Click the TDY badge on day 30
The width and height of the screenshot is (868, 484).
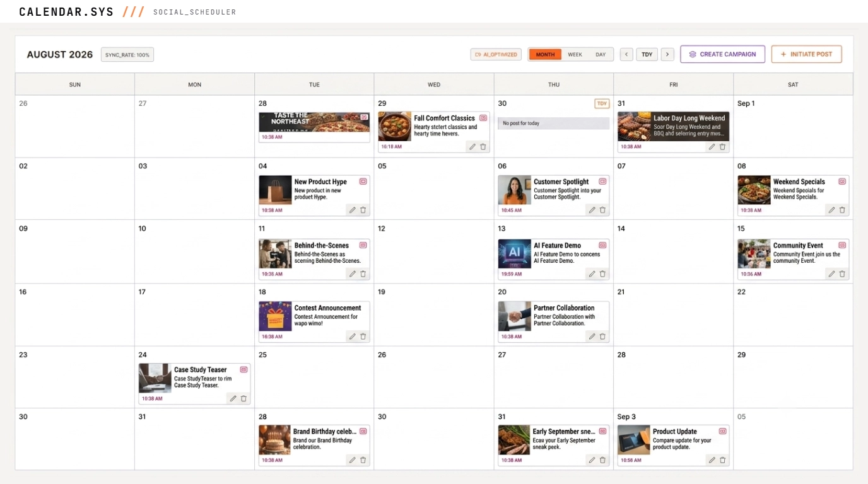point(602,104)
